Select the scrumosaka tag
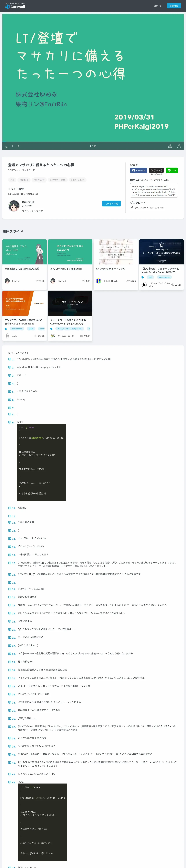The width and height of the screenshot is (186, 868). (x=17, y=329)
